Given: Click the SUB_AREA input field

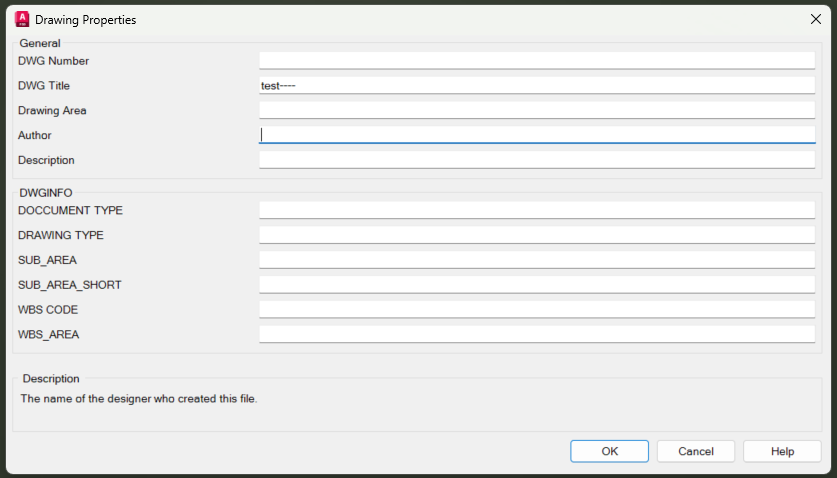Looking at the screenshot, I should pyautogui.click(x=537, y=260).
